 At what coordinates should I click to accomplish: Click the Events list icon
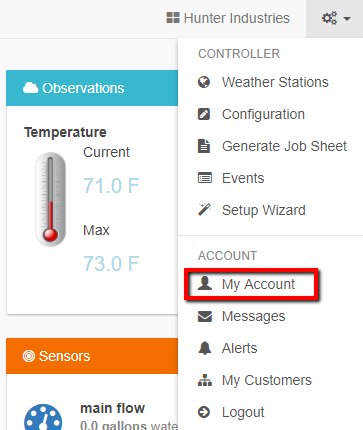(205, 178)
